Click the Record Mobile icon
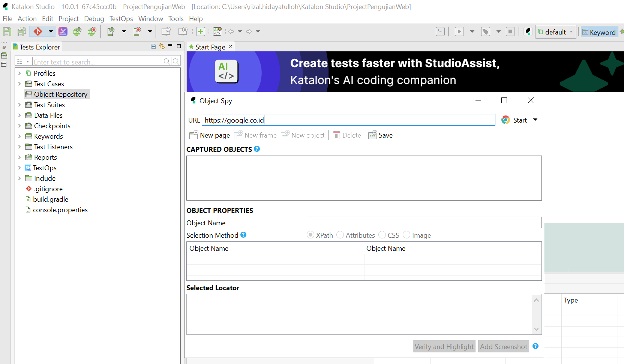The height and width of the screenshot is (364, 624). pyautogui.click(x=137, y=31)
